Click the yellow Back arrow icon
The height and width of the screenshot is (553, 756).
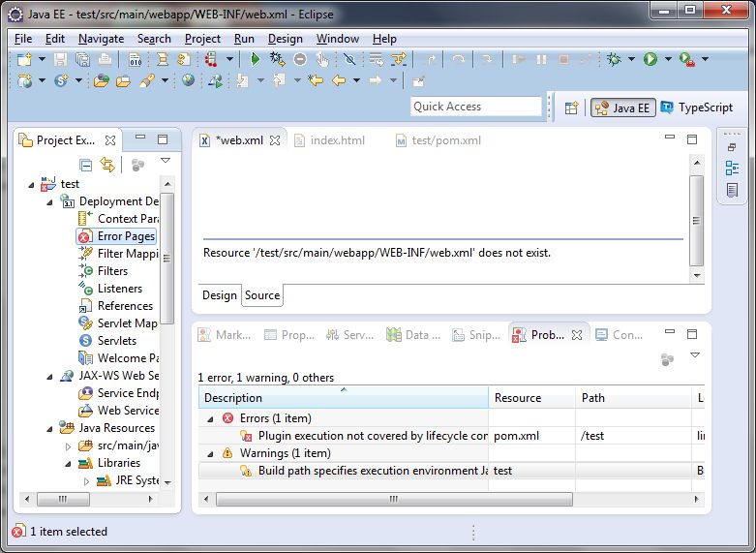339,80
